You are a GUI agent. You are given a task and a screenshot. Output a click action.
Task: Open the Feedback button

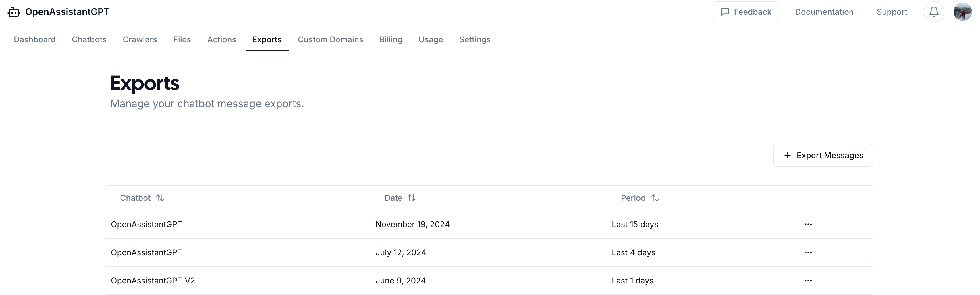tap(746, 12)
